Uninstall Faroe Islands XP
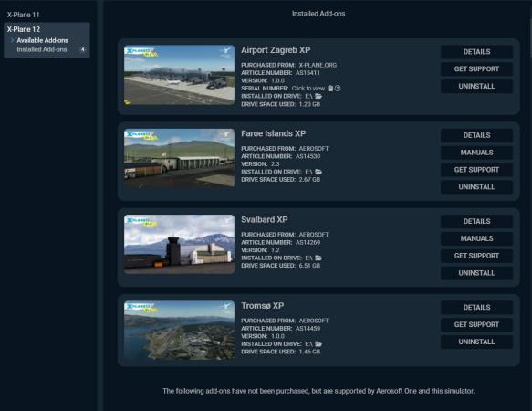The width and height of the screenshot is (532, 411). click(476, 187)
